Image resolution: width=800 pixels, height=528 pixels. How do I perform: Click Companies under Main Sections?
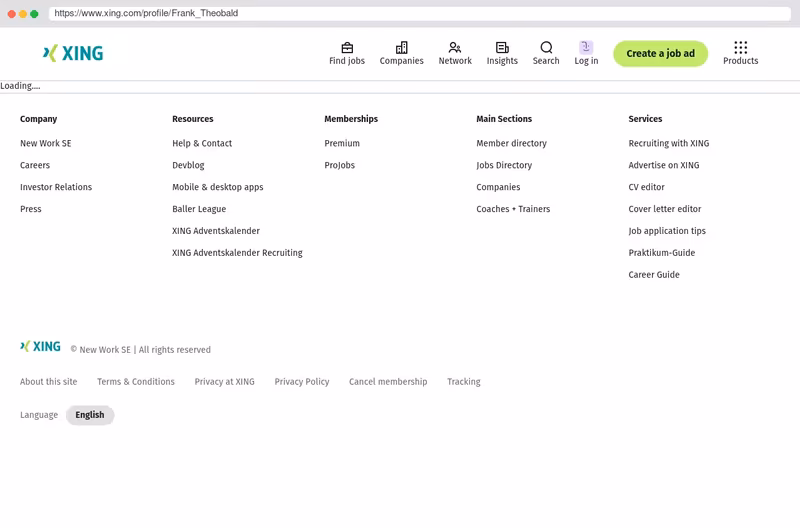498,187
